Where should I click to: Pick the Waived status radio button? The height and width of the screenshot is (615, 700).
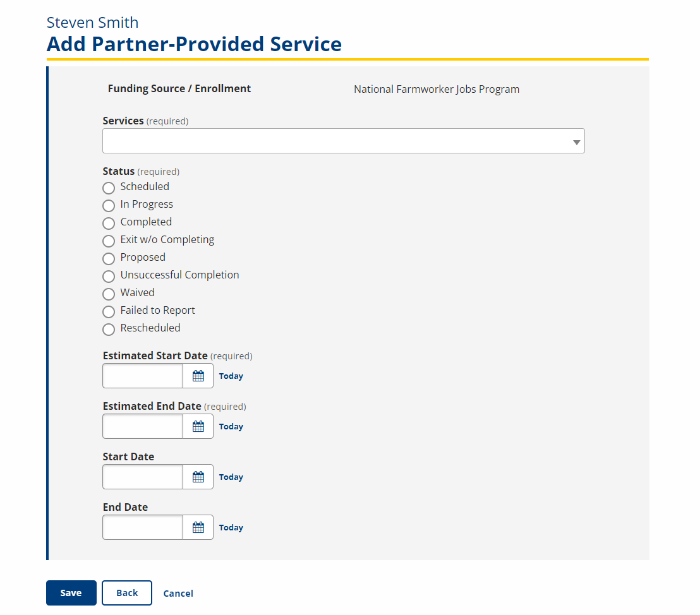[109, 294]
